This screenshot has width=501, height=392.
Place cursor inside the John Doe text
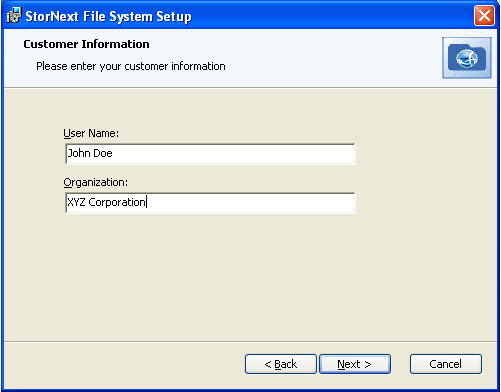tap(90, 153)
